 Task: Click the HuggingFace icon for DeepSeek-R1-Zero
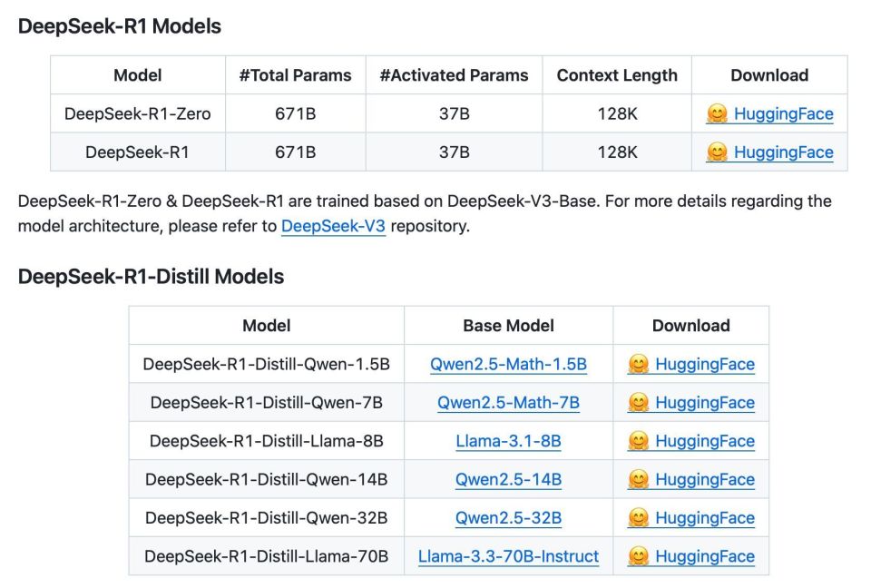(717, 113)
